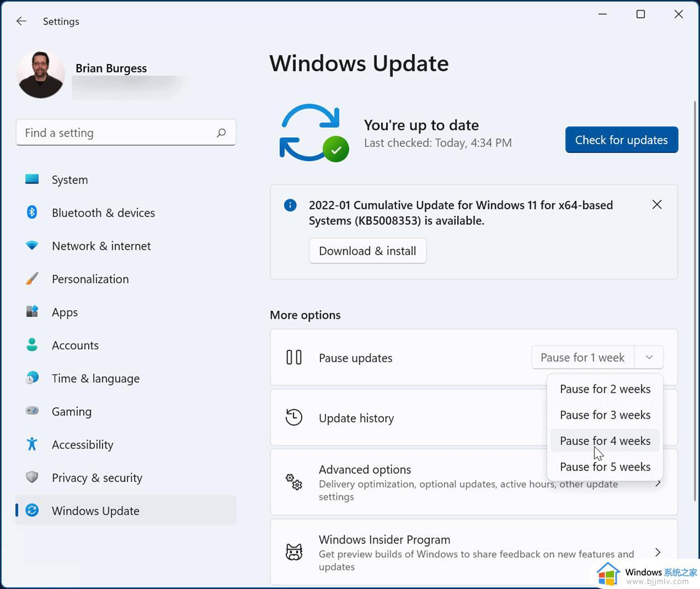Click Brian Burgess profile picture
Image resolution: width=700 pixels, height=589 pixels.
coord(41,75)
